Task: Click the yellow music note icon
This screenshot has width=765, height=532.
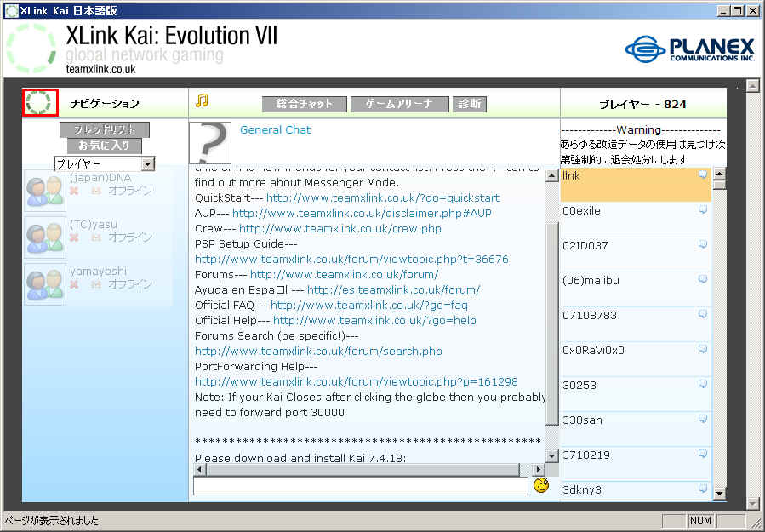Action: tap(202, 100)
